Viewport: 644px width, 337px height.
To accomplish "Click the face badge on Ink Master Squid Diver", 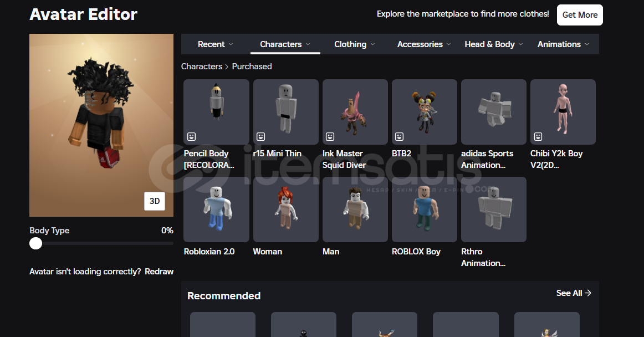I will point(330,136).
